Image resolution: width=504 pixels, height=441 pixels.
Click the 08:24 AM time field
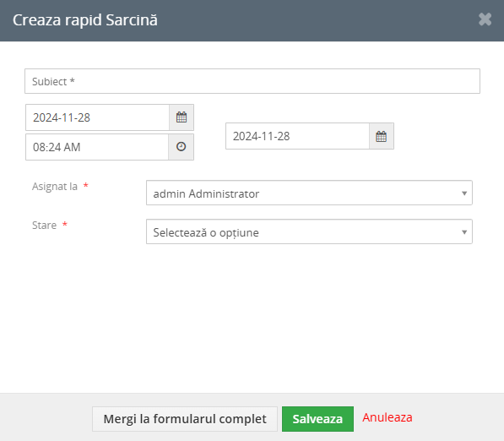(97, 147)
